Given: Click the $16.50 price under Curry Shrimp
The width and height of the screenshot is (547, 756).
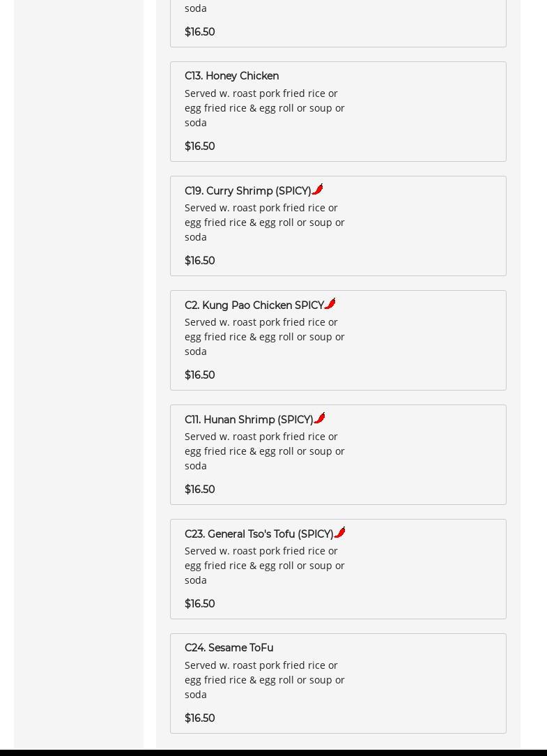Looking at the screenshot, I should (200, 261).
